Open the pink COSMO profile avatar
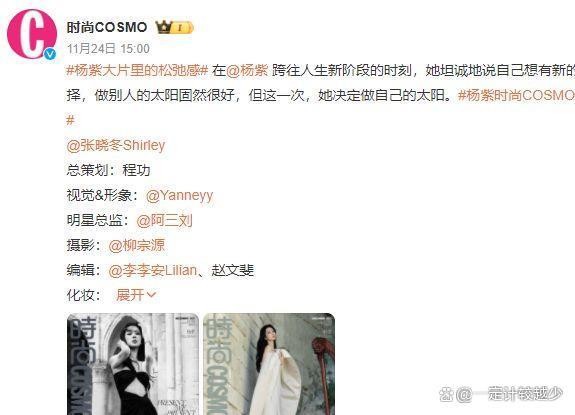Viewport: 575px width, 415px height. 32,34
